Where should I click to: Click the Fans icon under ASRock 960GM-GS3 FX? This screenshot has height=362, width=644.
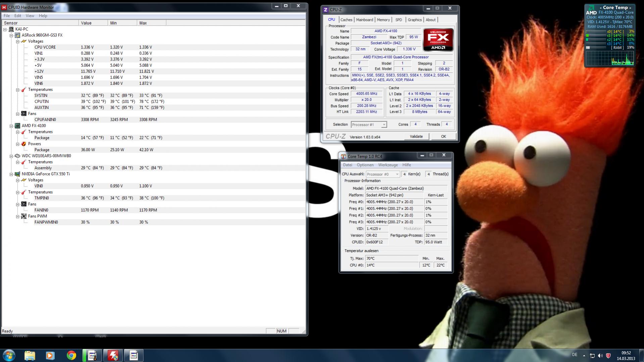[x=24, y=114]
